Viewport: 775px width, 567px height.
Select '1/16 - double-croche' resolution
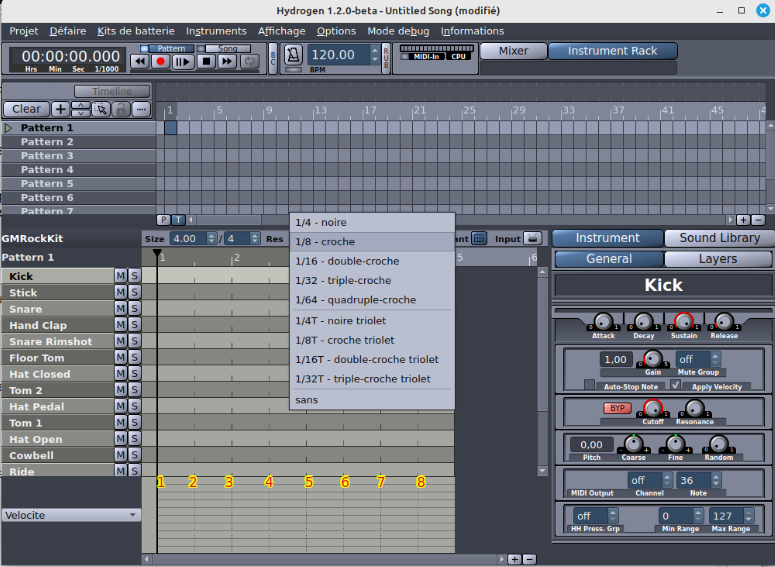372,261
